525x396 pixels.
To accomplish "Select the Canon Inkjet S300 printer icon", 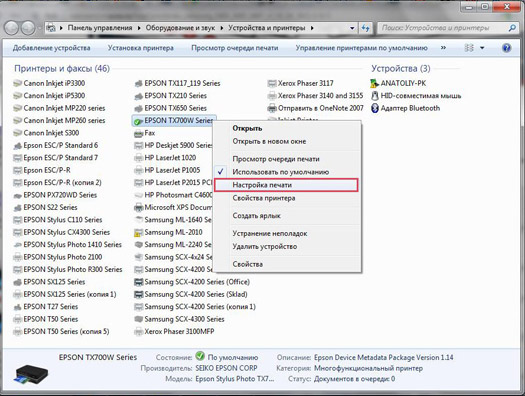I will click(x=17, y=133).
